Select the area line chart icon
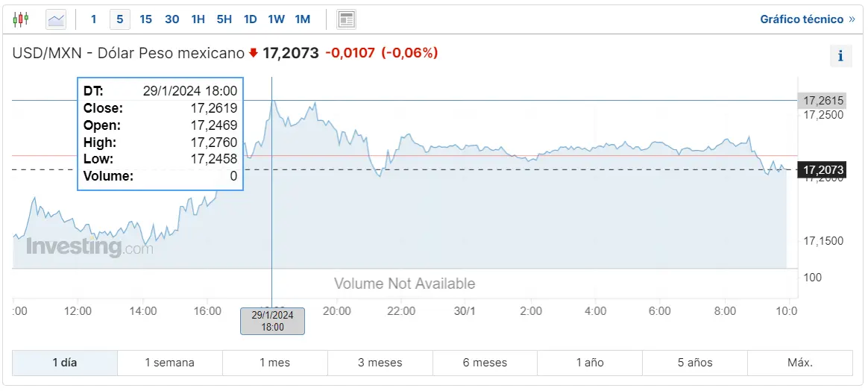Viewport: 868px width, 391px height. [56, 20]
